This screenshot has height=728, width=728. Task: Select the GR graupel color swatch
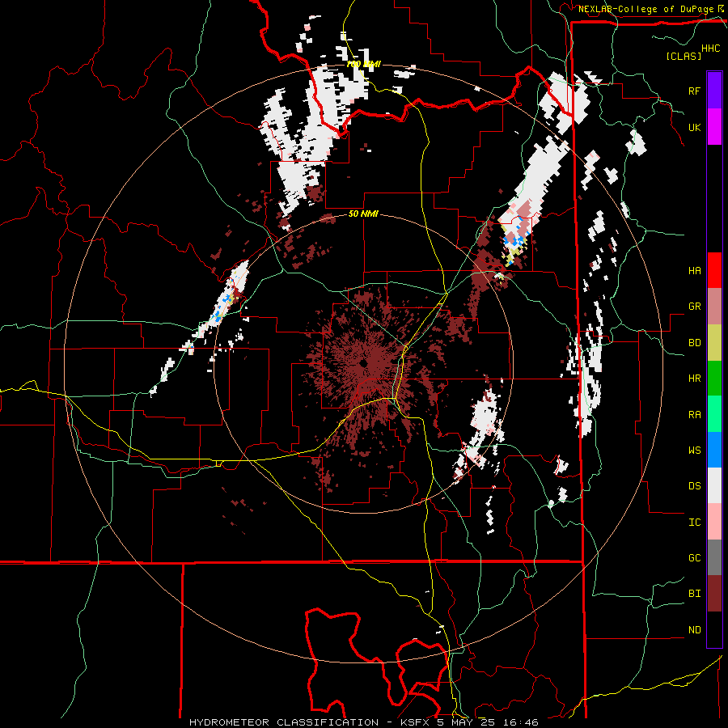coord(714,306)
